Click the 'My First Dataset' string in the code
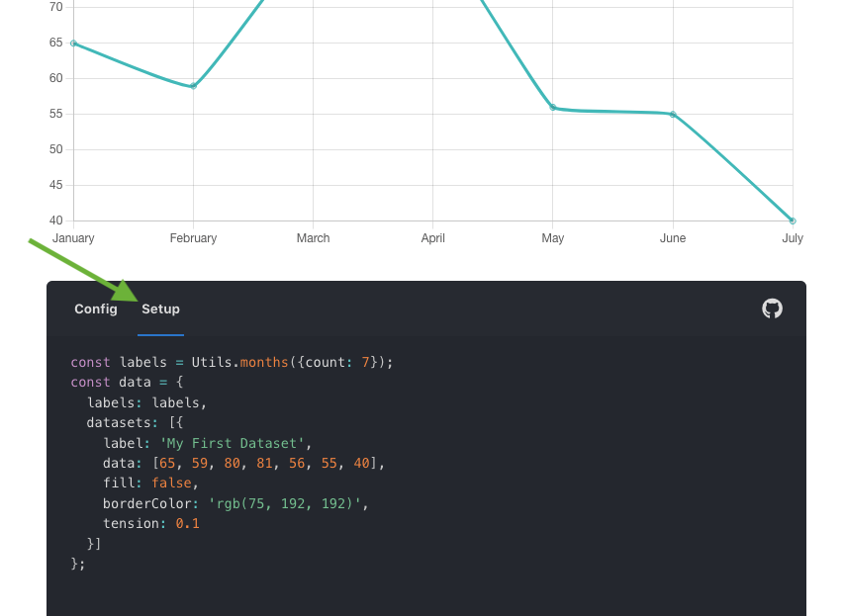The image size is (844, 616). coord(234,443)
